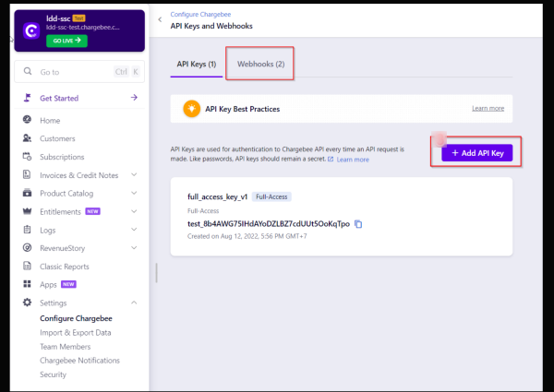Open Apps in the sidebar
The image size is (554, 392).
click(x=48, y=285)
